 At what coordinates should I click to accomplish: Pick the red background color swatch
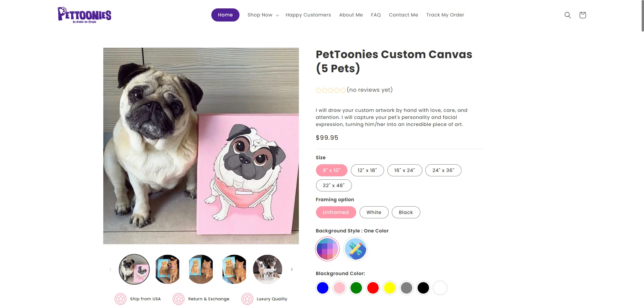373,288
